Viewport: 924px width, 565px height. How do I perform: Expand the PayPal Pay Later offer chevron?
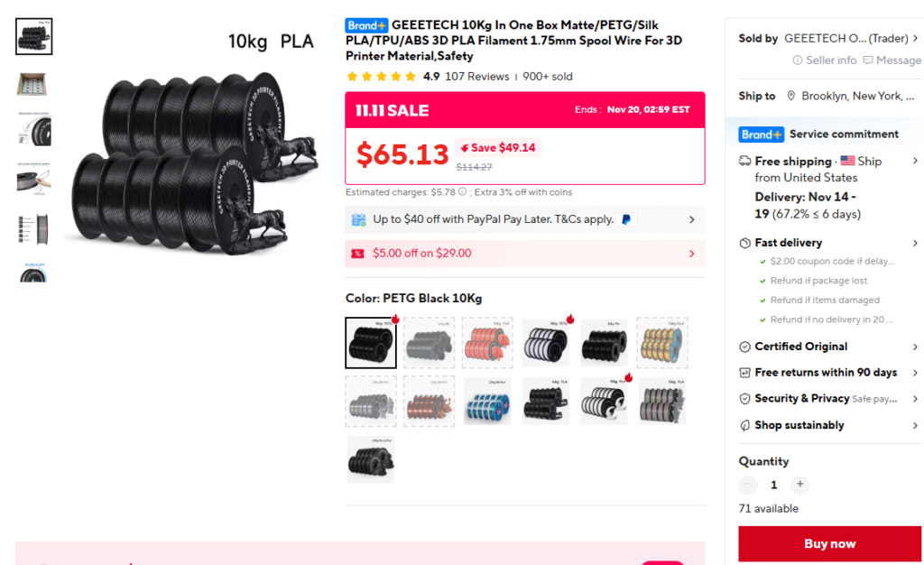coord(692,219)
